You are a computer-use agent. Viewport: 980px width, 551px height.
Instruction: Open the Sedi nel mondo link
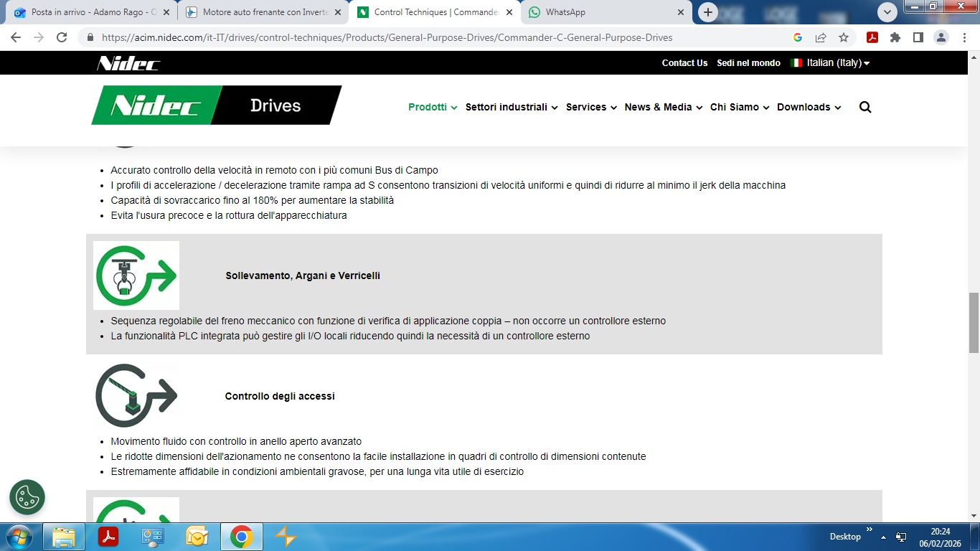748,62
